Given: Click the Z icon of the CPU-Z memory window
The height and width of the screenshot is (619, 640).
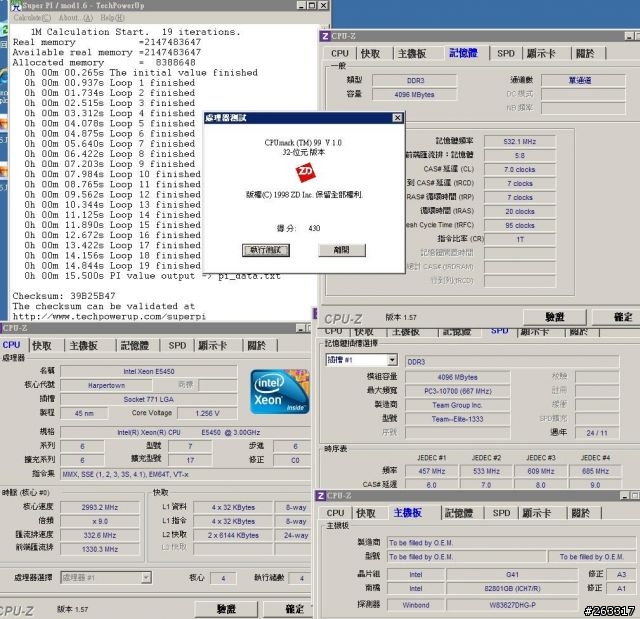Looking at the screenshot, I should tap(325, 36).
